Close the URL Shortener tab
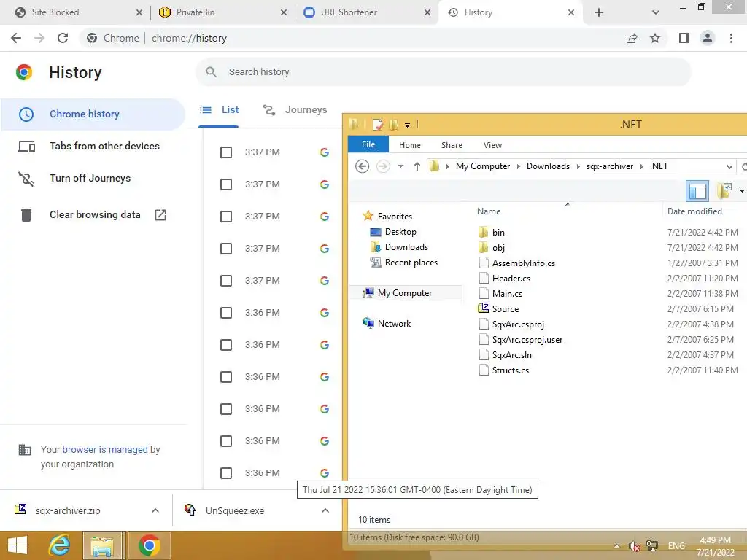This screenshot has height=560, width=747. tap(427, 12)
